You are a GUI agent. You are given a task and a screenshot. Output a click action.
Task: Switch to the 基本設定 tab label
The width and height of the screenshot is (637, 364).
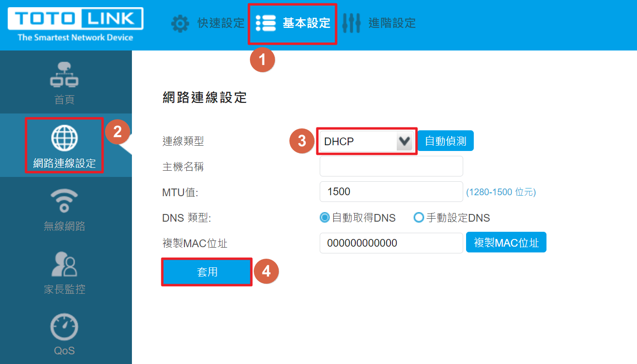point(306,23)
